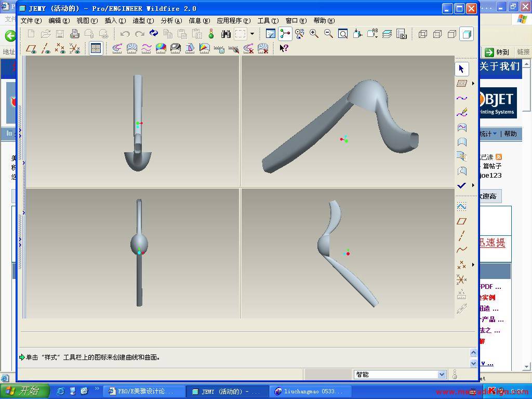
Task: Click the context help arrow icon
Action: click(284, 48)
